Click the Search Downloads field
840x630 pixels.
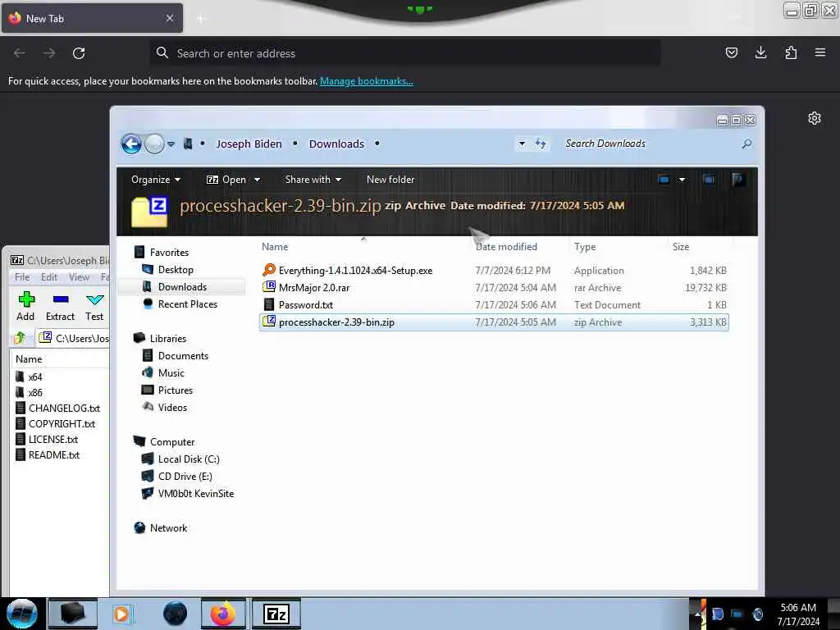click(651, 144)
